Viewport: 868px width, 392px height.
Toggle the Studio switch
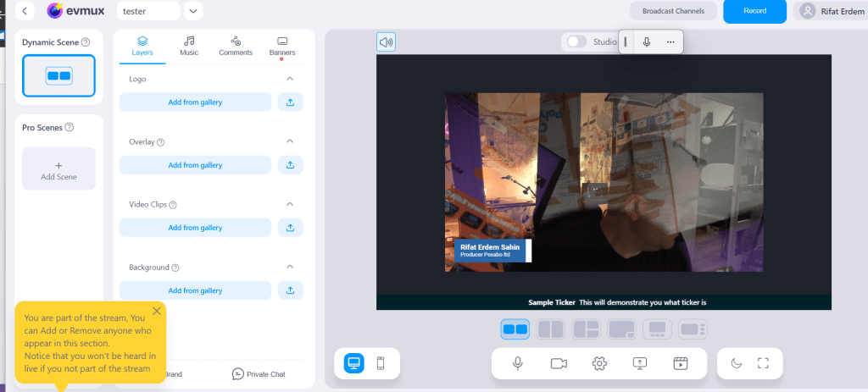(576, 42)
